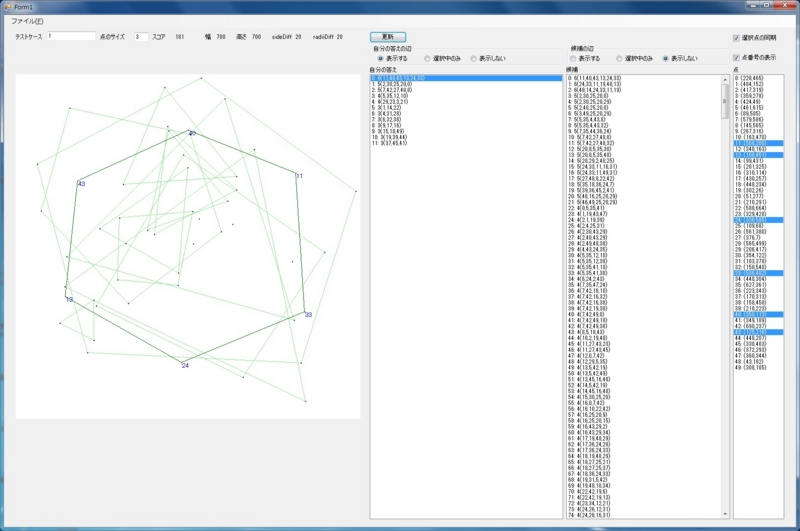
Task: Click the 点のサイズ input field
Action: point(141,37)
